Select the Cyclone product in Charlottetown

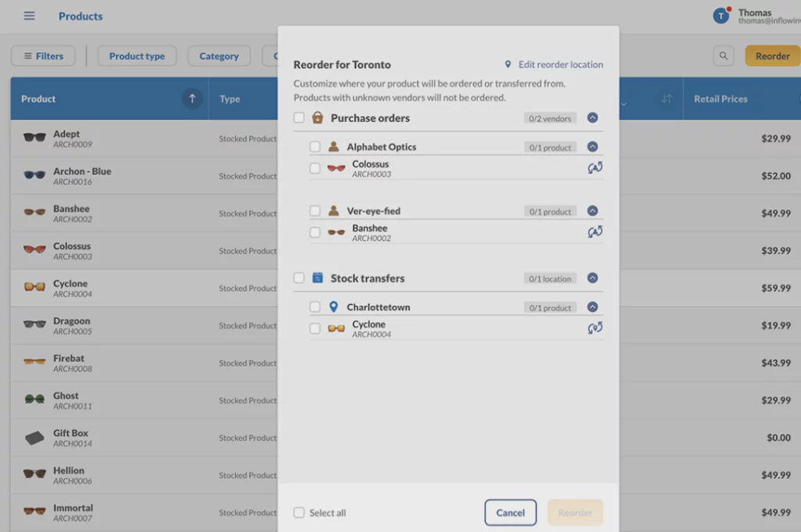click(x=314, y=329)
